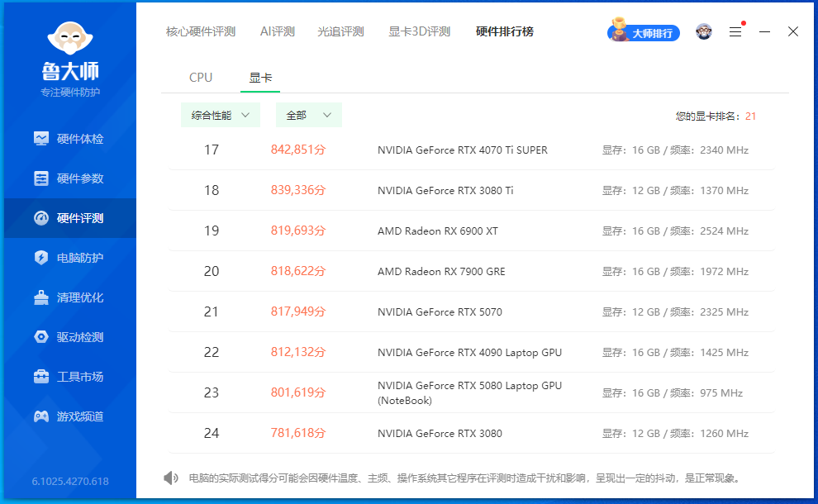Click score 819,693分

(298, 231)
